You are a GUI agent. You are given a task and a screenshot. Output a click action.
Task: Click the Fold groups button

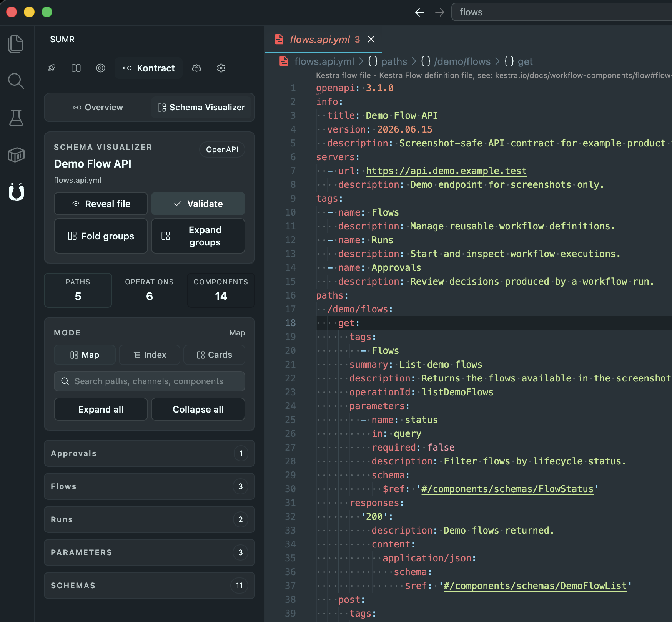[x=101, y=236]
